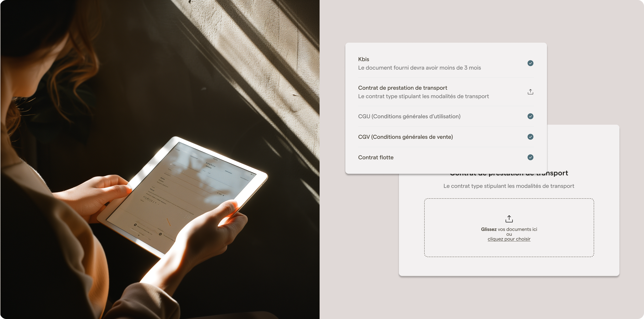This screenshot has height=319, width=644.
Task: Toggle the CGU conditions acceptance checkbox
Action: 530,116
